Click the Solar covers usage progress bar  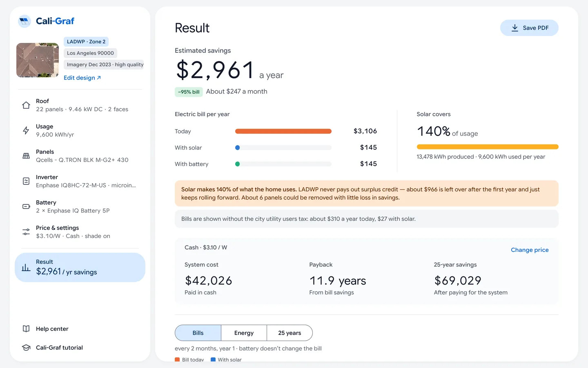pyautogui.click(x=488, y=147)
